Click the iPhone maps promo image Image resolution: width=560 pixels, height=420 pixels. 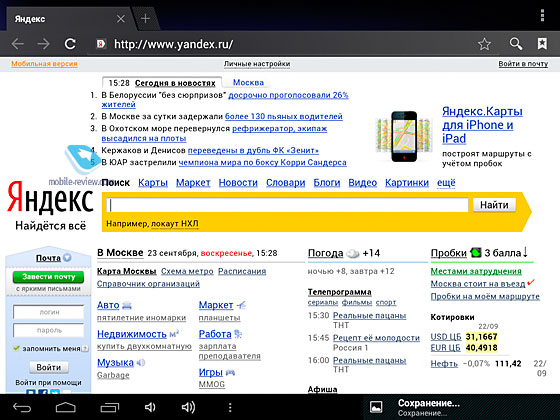coord(404,136)
